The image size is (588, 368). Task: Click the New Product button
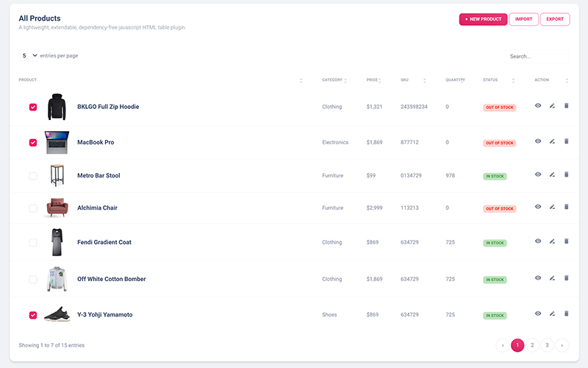coord(483,19)
